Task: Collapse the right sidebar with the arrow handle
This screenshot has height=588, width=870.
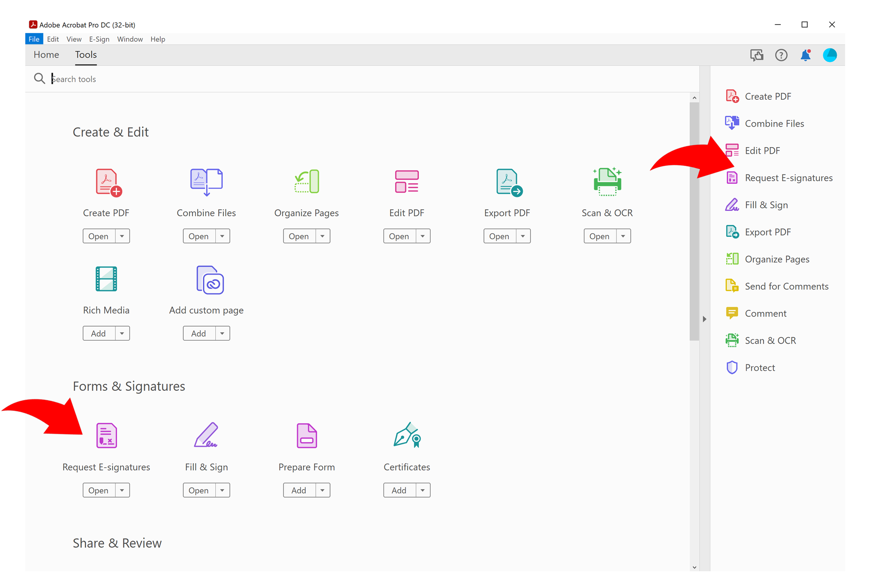Action: coord(704,319)
